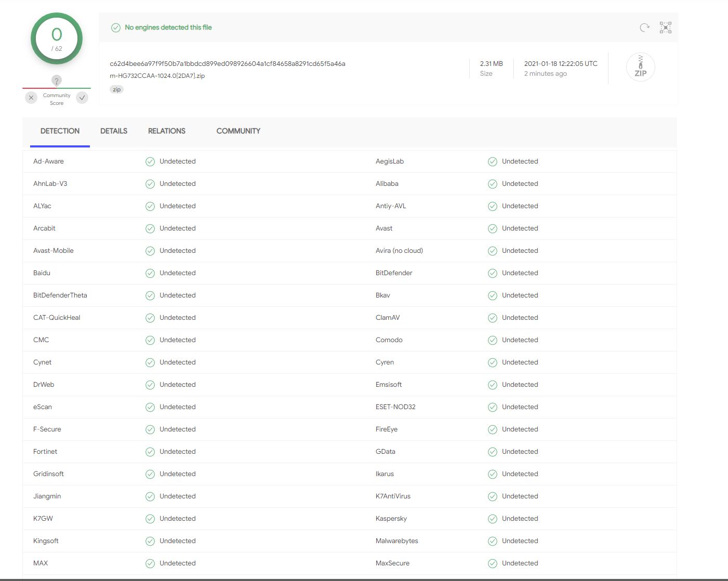728x581 pixels.
Task: Click Bkav's undetected check icon
Action: pyautogui.click(x=493, y=295)
